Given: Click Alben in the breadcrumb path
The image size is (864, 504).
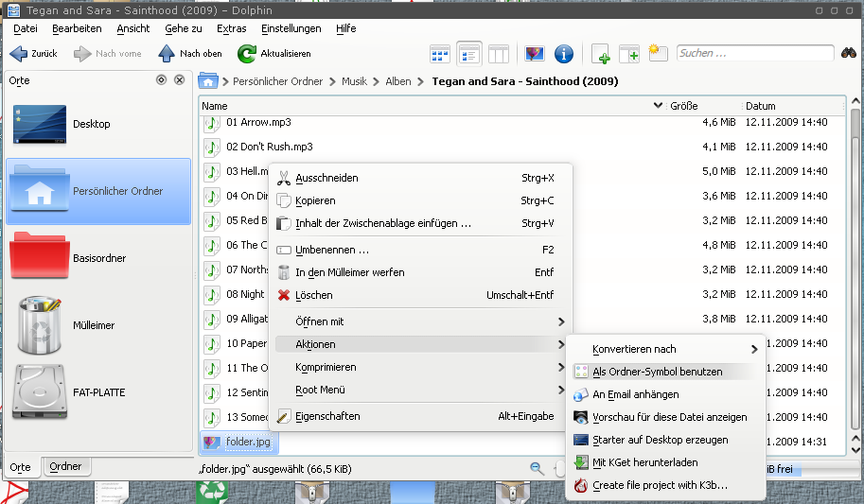Looking at the screenshot, I should click(397, 81).
